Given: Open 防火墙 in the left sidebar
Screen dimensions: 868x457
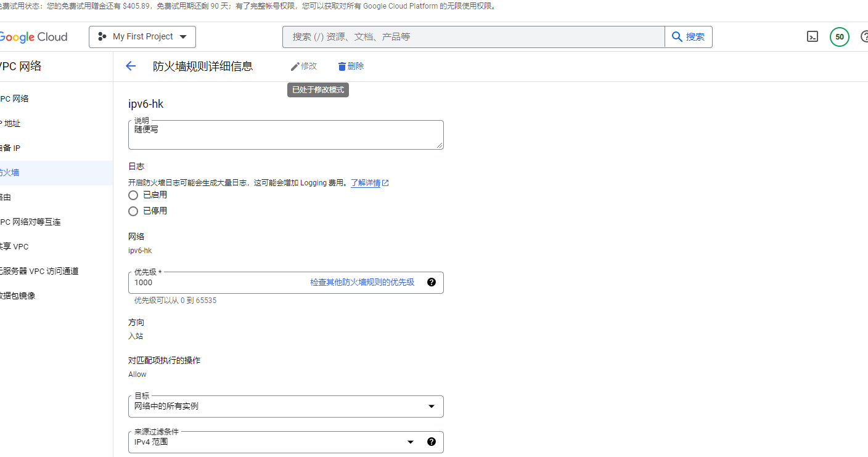Looking at the screenshot, I should point(10,172).
